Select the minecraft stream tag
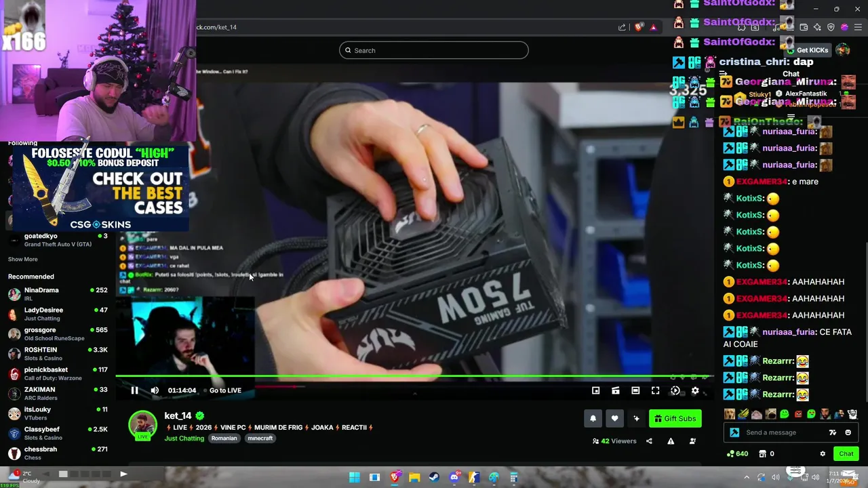This screenshot has width=868, height=488. pyautogui.click(x=260, y=439)
